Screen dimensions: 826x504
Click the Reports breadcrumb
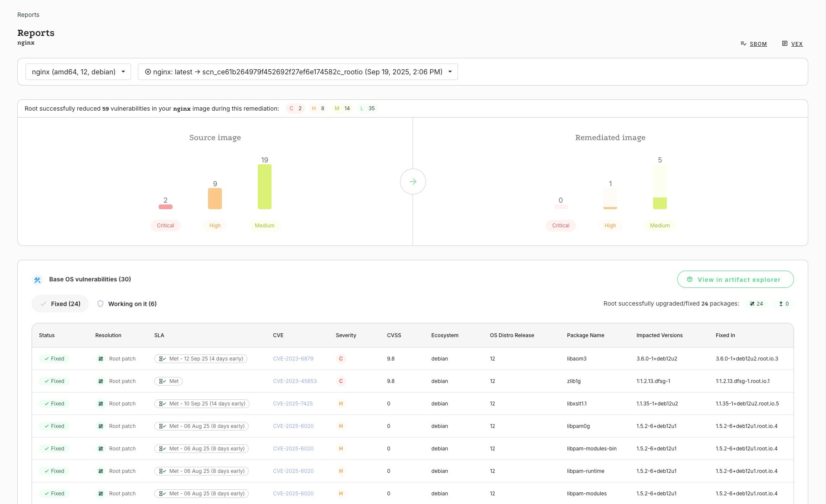(x=28, y=15)
